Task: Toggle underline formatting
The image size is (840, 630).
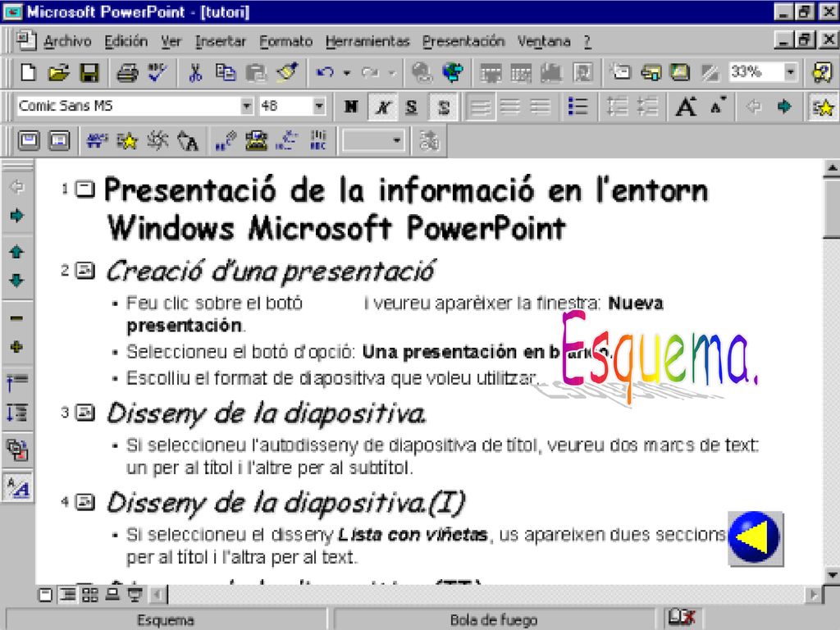Action: click(412, 106)
